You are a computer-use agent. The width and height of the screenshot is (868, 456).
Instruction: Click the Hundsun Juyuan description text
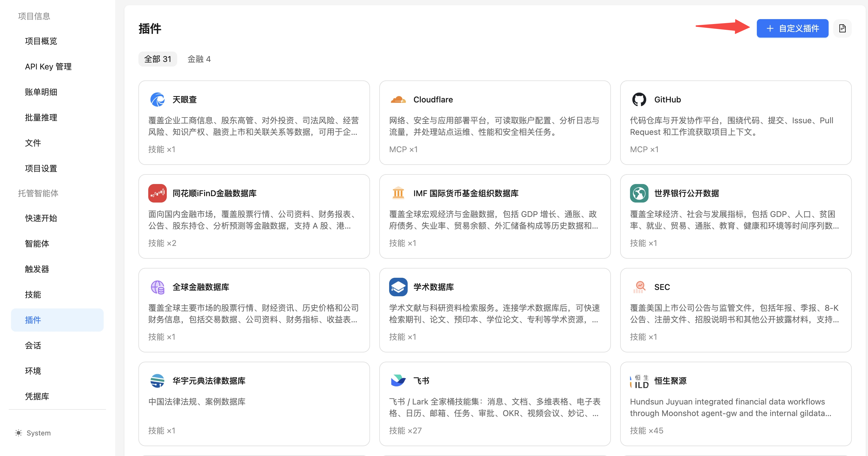pos(730,407)
